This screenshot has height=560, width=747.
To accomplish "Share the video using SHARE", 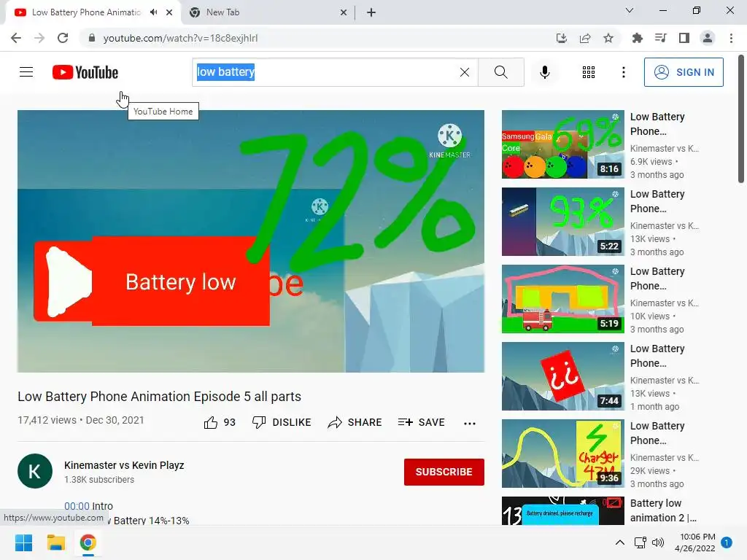I will click(355, 422).
